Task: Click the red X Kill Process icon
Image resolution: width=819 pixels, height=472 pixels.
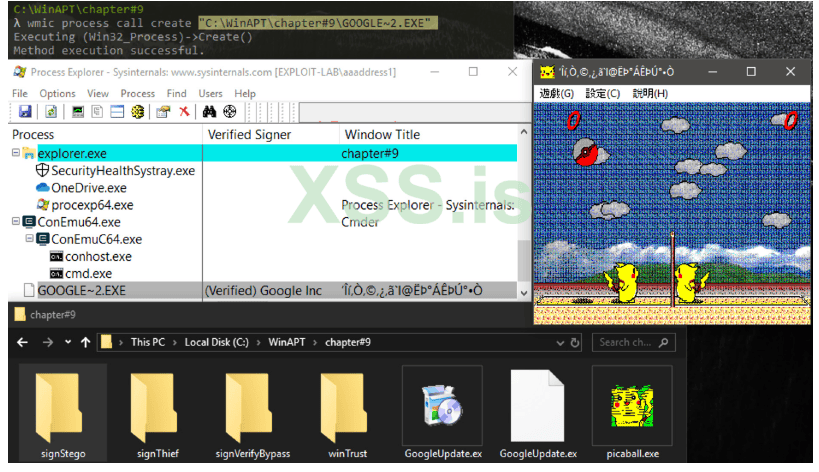Action: pyautogui.click(x=184, y=111)
